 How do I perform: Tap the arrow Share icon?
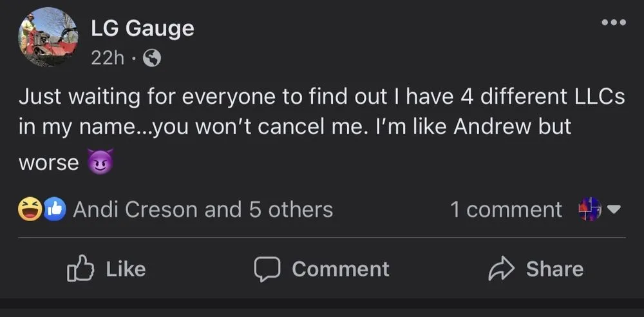pyautogui.click(x=502, y=268)
